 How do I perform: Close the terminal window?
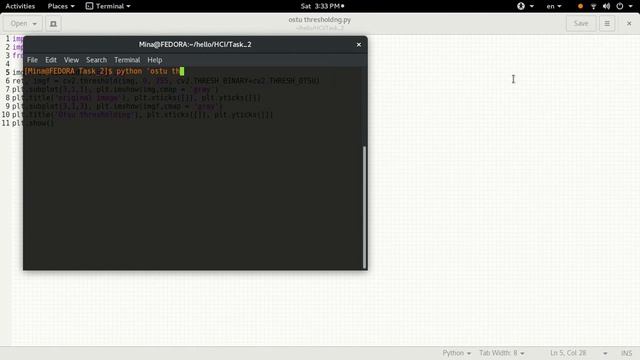[359, 44]
